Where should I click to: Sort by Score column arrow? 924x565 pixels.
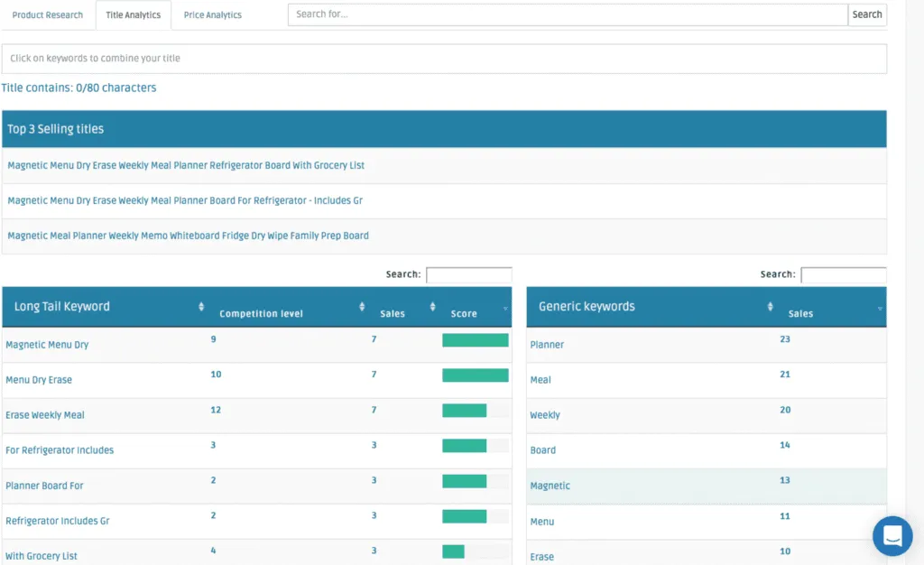pyautogui.click(x=505, y=309)
